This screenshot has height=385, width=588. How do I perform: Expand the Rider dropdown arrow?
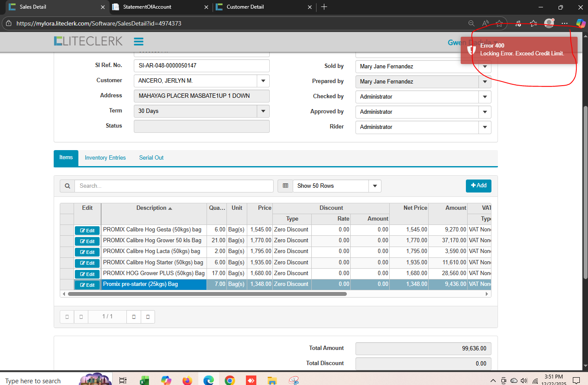pyautogui.click(x=485, y=127)
